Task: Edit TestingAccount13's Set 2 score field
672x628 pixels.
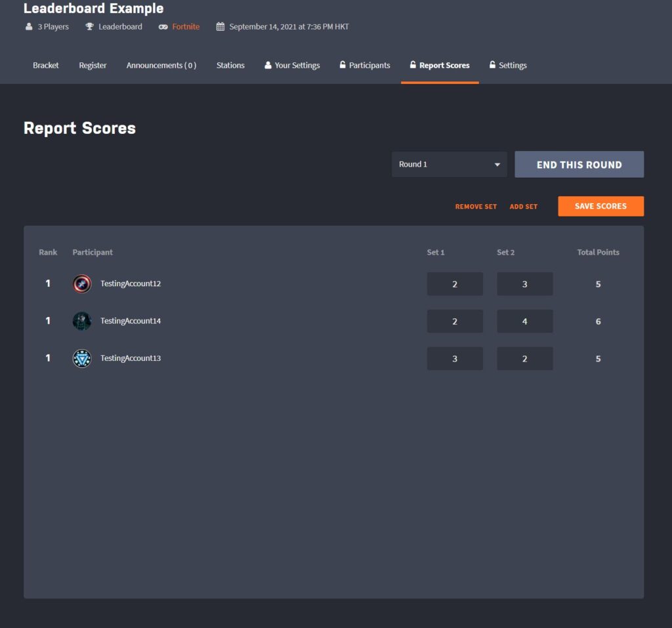Action: coord(524,358)
